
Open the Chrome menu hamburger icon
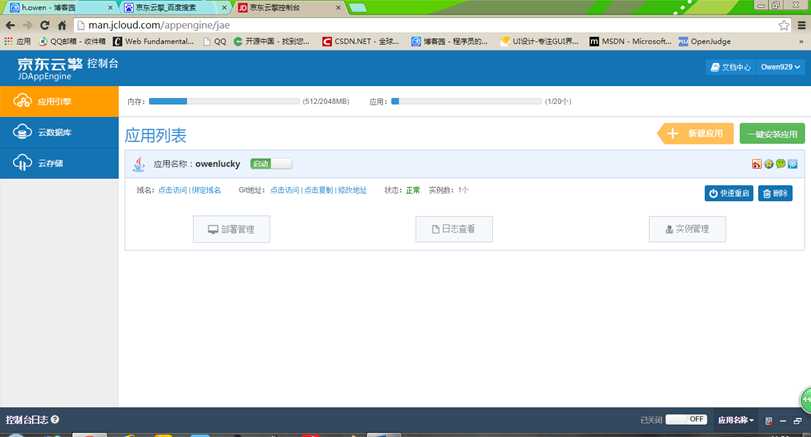pyautogui.click(x=802, y=25)
